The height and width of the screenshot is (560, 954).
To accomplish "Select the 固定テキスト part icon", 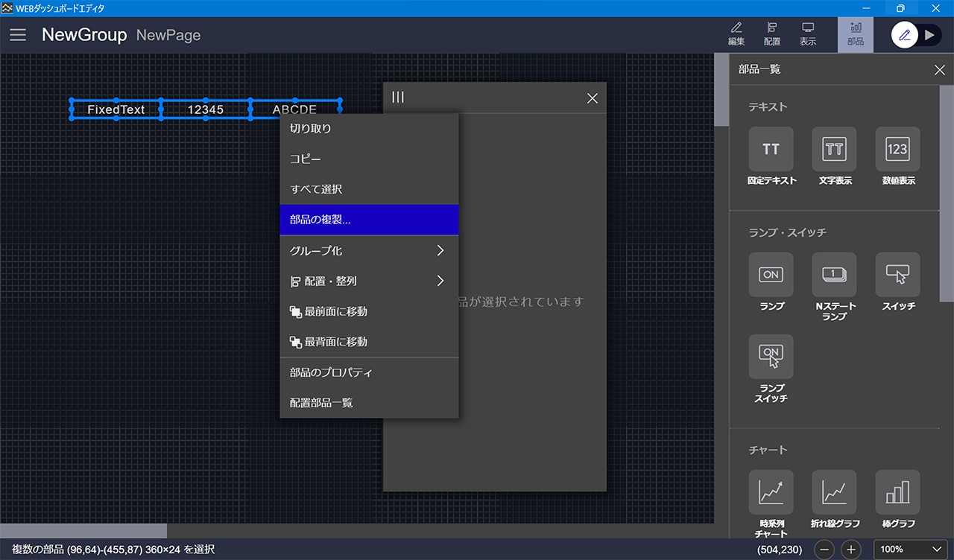I will coord(771,150).
